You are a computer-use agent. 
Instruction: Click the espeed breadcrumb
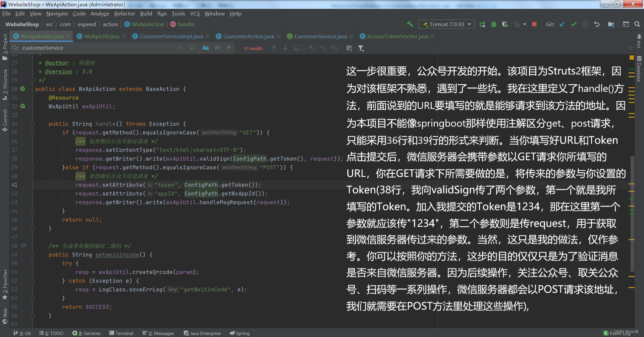click(87, 24)
